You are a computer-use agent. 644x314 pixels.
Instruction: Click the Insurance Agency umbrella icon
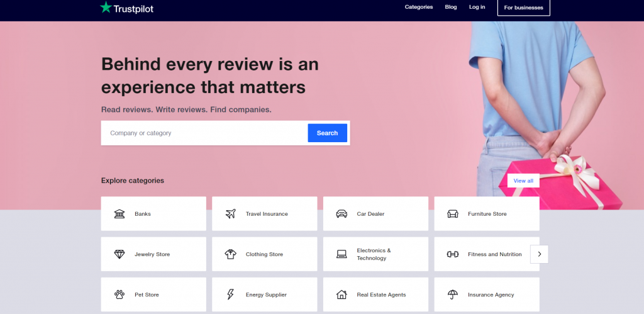pos(452,294)
